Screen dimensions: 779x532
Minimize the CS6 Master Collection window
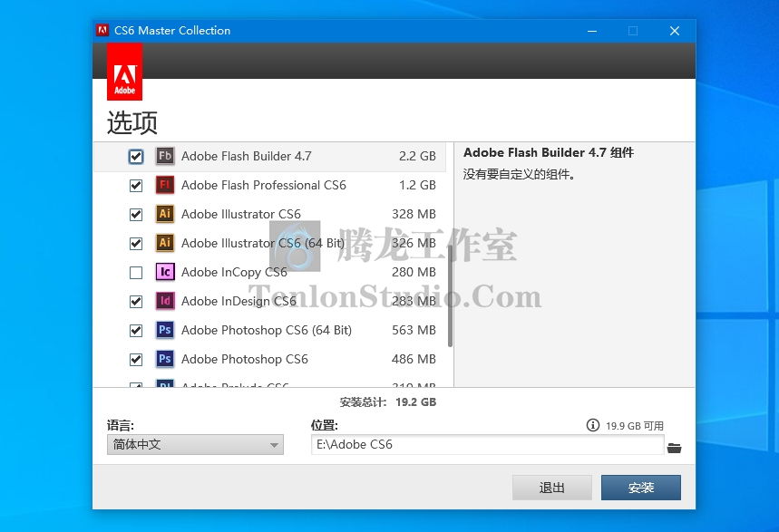pos(592,31)
